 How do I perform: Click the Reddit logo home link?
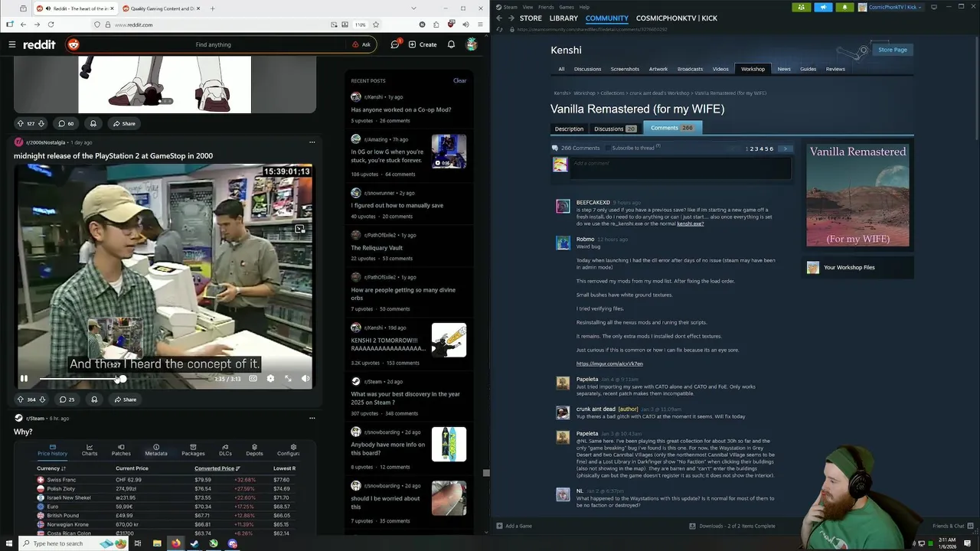point(39,44)
